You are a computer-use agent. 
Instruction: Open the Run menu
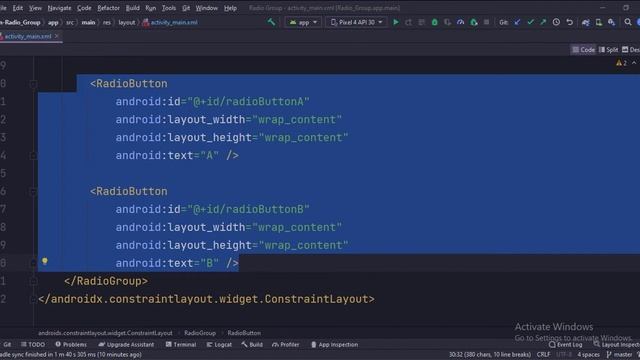coord(151,8)
